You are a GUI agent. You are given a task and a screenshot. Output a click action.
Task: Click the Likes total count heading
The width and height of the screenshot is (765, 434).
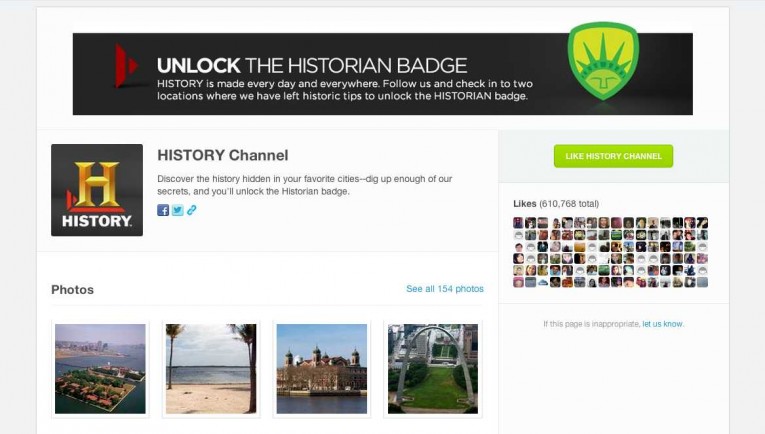pos(556,204)
